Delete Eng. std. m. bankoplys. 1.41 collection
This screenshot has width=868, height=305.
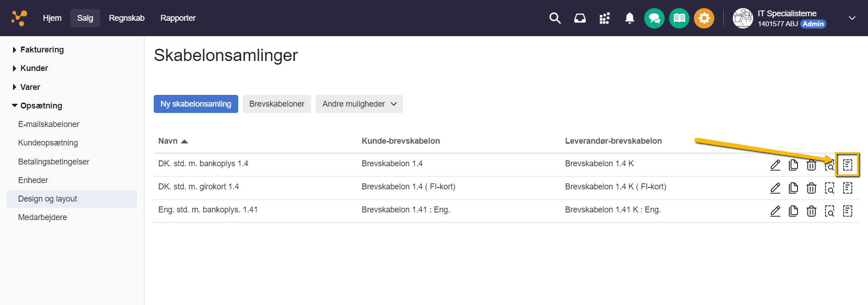click(x=811, y=211)
